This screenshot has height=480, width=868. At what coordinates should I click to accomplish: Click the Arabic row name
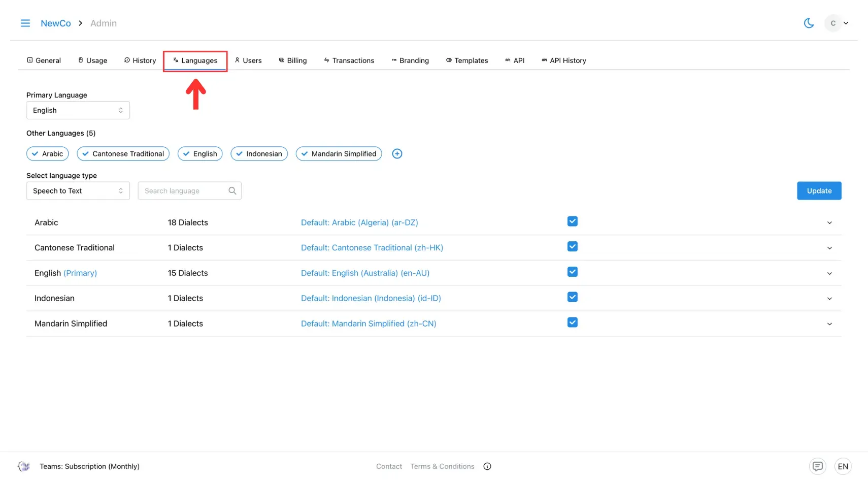(x=46, y=222)
